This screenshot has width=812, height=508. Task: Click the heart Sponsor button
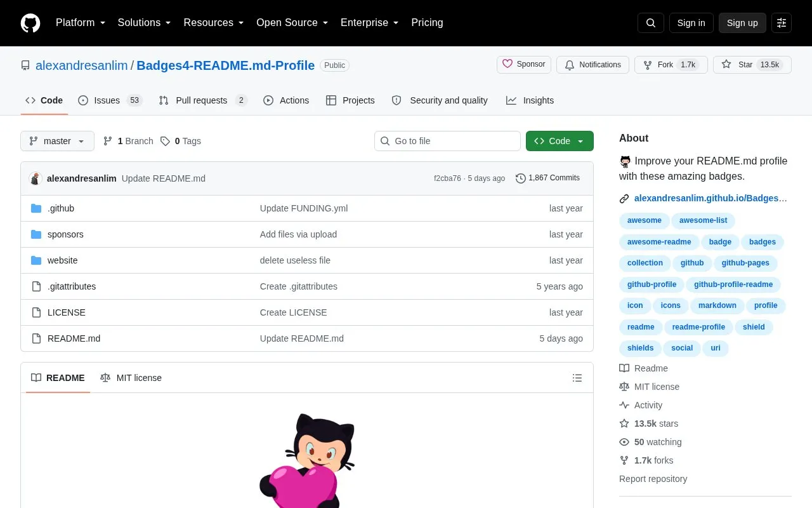coord(524,65)
